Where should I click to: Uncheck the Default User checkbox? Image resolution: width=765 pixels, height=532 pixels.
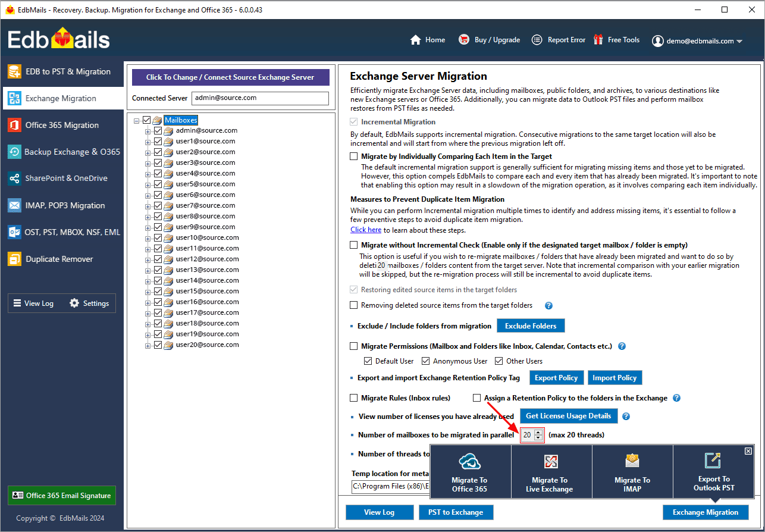click(x=368, y=361)
